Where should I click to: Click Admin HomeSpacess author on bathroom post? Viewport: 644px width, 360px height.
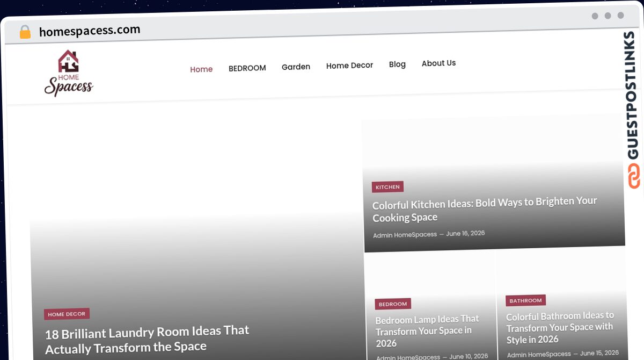tap(539, 355)
